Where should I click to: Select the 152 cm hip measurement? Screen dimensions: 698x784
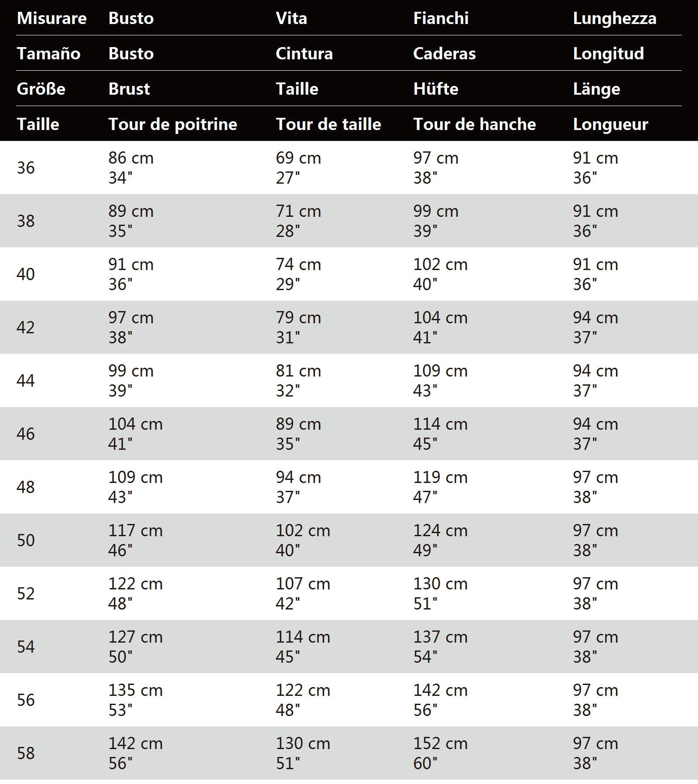[440, 743]
